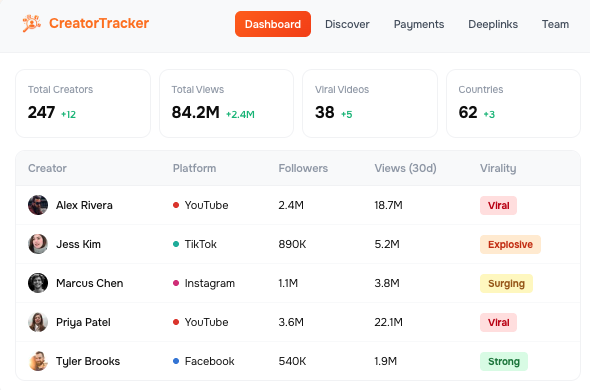Click the red dot beside Alex Rivera's YouTube

pyautogui.click(x=176, y=205)
